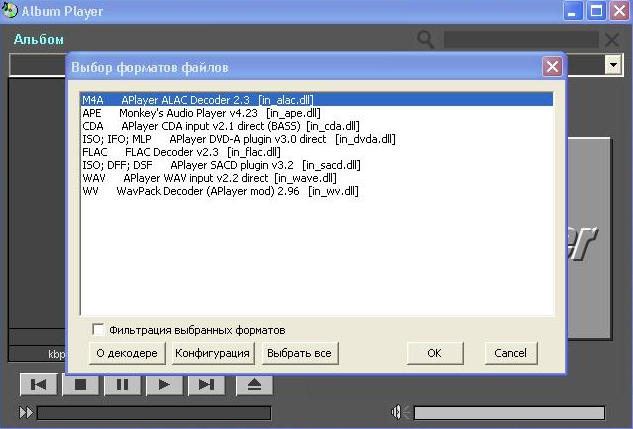Click the Выбрать все button

(x=300, y=353)
